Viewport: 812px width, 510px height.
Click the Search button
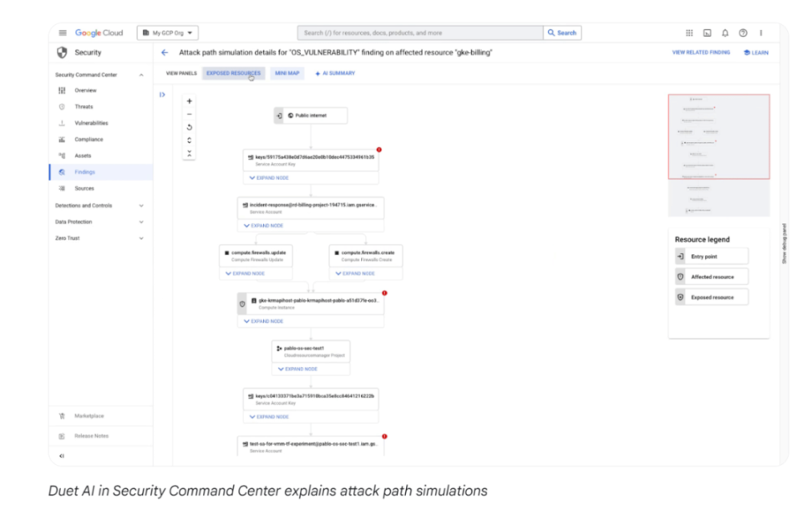pos(562,33)
